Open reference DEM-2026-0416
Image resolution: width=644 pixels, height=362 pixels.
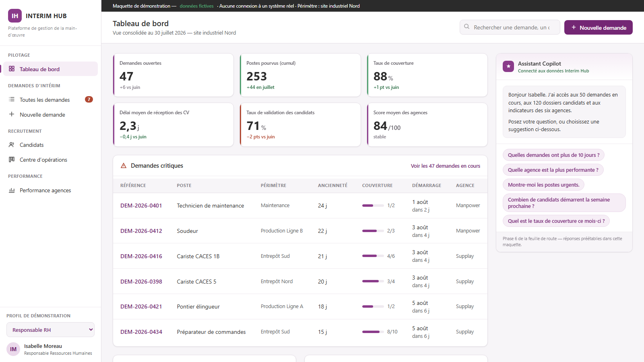point(141,256)
